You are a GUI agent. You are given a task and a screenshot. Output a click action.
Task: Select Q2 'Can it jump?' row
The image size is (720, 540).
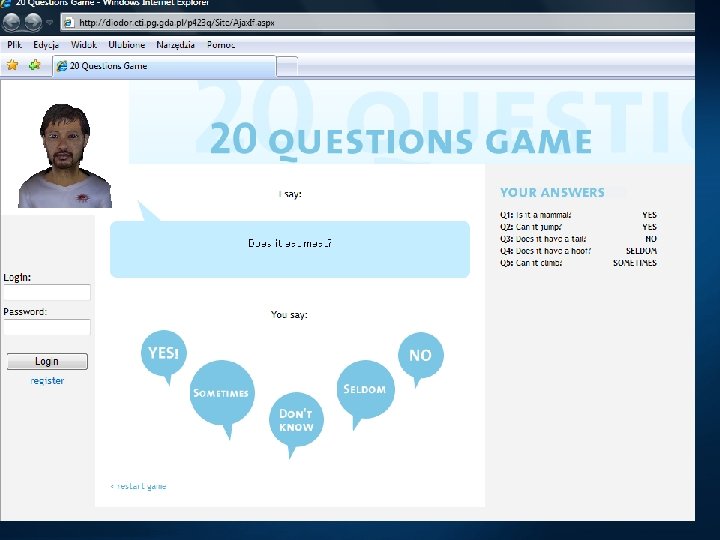[x=579, y=227]
